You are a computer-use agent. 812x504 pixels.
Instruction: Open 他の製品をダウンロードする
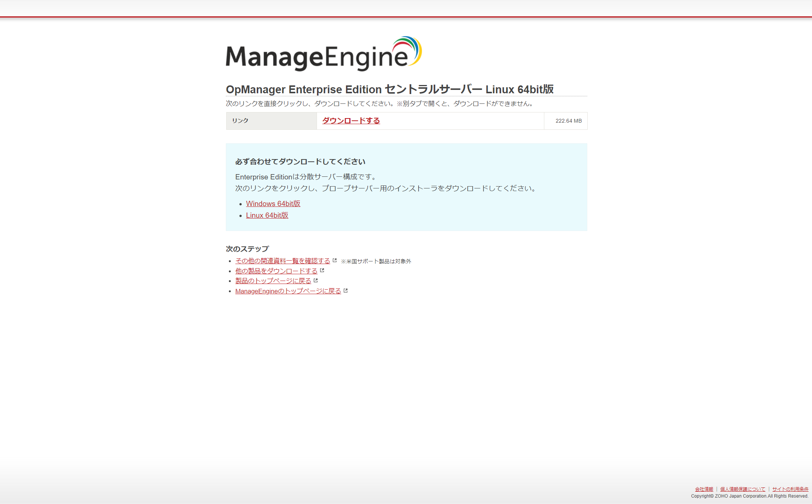(x=276, y=270)
